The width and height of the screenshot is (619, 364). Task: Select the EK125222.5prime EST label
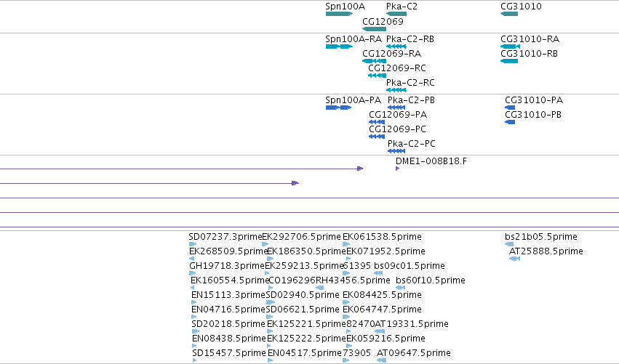(x=306, y=339)
